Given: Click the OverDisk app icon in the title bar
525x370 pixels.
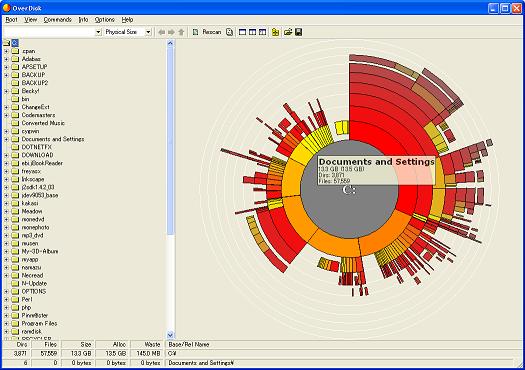Looking at the screenshot, I should click(x=6, y=7).
